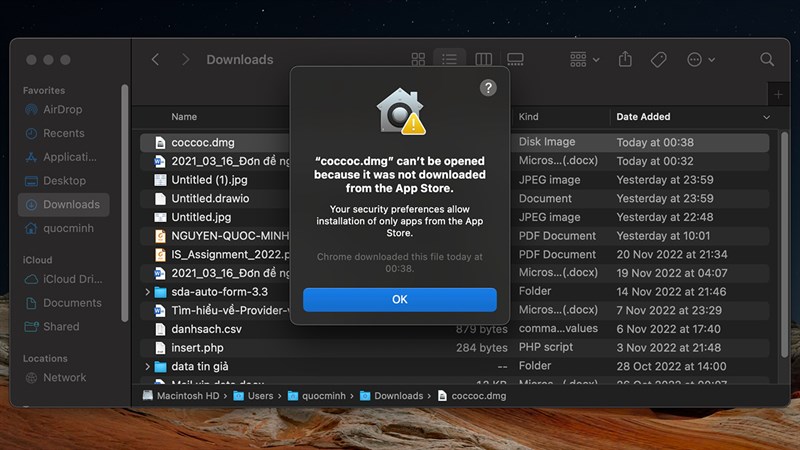Click the sidebar vertical scrollbar
The height and width of the screenshot is (450, 800).
pos(124,204)
